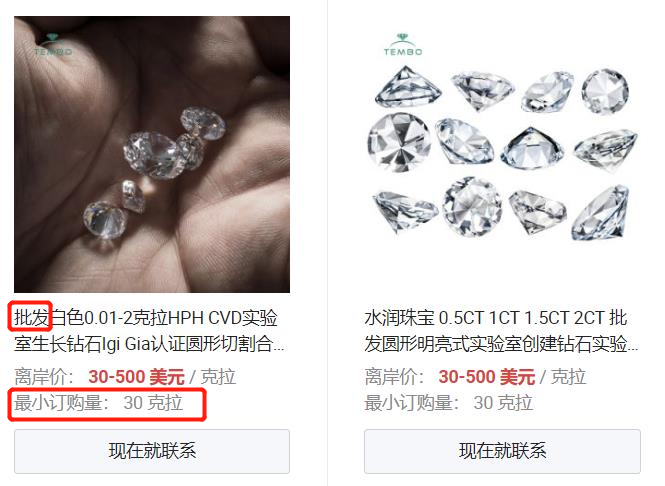This screenshot has width=665, height=486.
Task: Open the left product photo of diamonds in hand
Action: (152, 154)
